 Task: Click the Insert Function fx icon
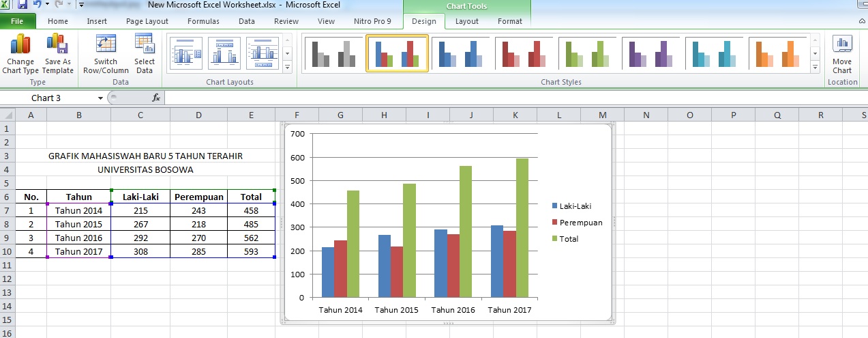point(155,98)
